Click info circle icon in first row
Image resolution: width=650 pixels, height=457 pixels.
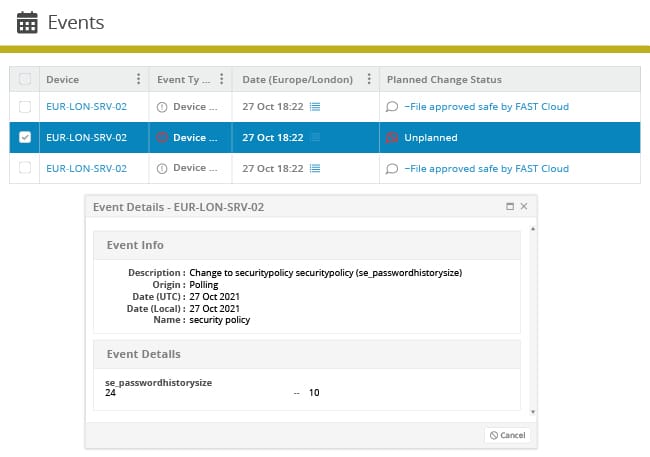[162, 107]
